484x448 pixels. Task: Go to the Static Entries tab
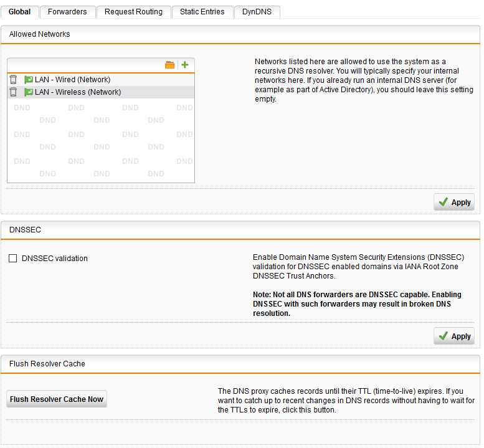click(x=202, y=12)
